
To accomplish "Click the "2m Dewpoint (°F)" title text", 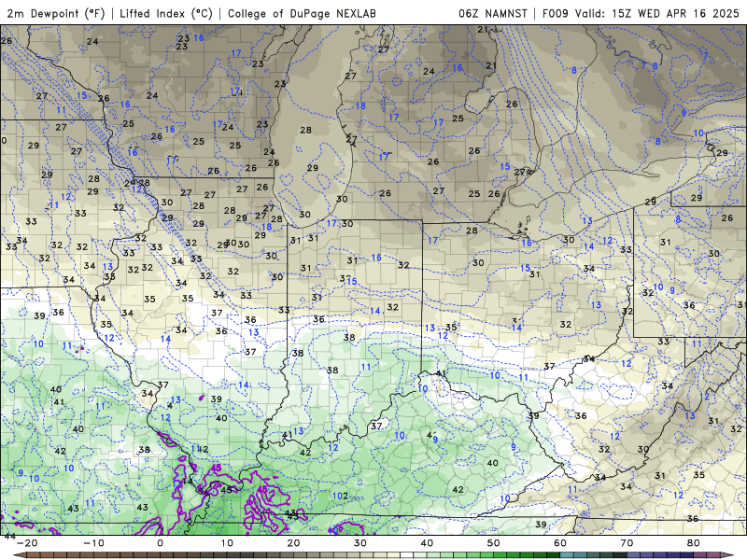I will pyautogui.click(x=56, y=13).
